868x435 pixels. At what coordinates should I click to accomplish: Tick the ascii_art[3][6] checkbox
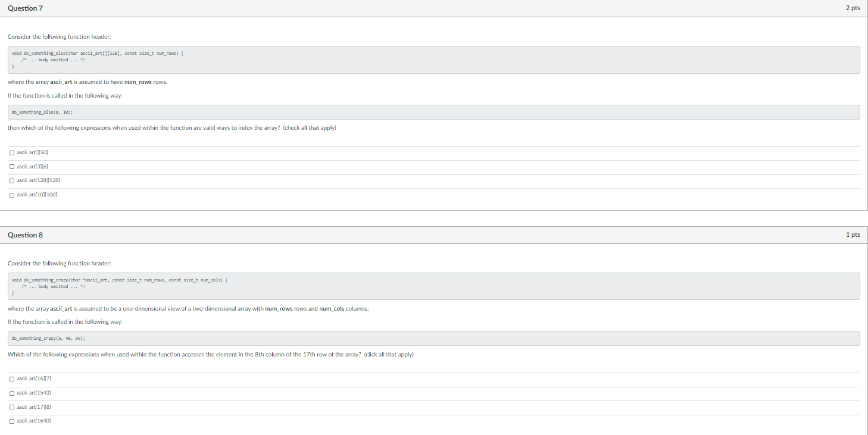tap(12, 167)
